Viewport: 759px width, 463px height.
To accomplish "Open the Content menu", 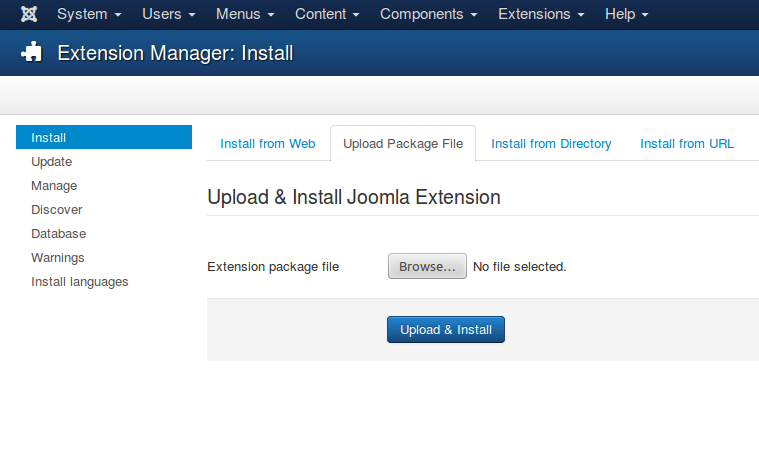I will 327,14.
